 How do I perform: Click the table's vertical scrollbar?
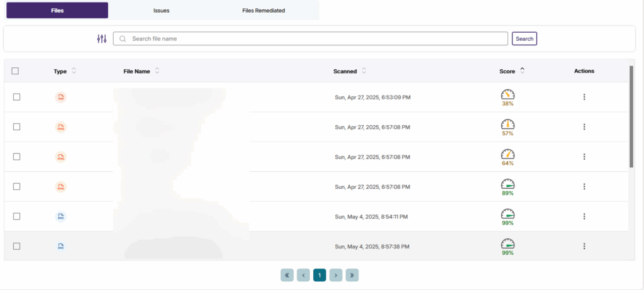631,116
